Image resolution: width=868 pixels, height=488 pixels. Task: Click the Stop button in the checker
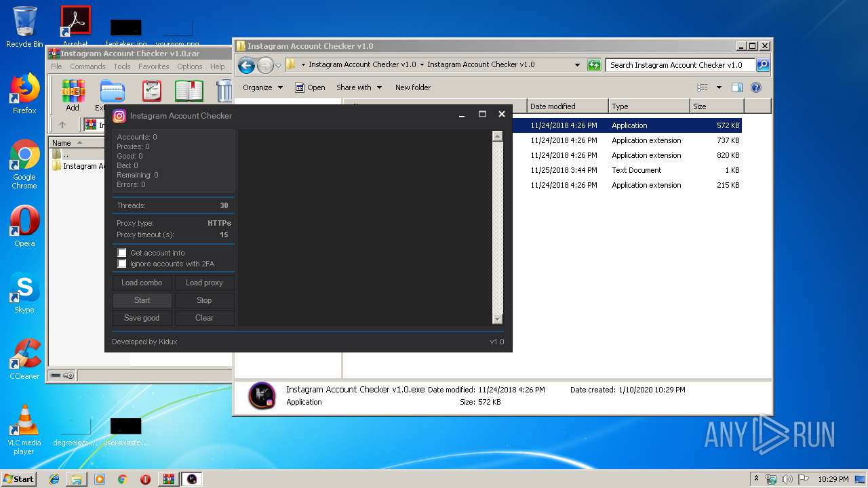click(x=204, y=300)
